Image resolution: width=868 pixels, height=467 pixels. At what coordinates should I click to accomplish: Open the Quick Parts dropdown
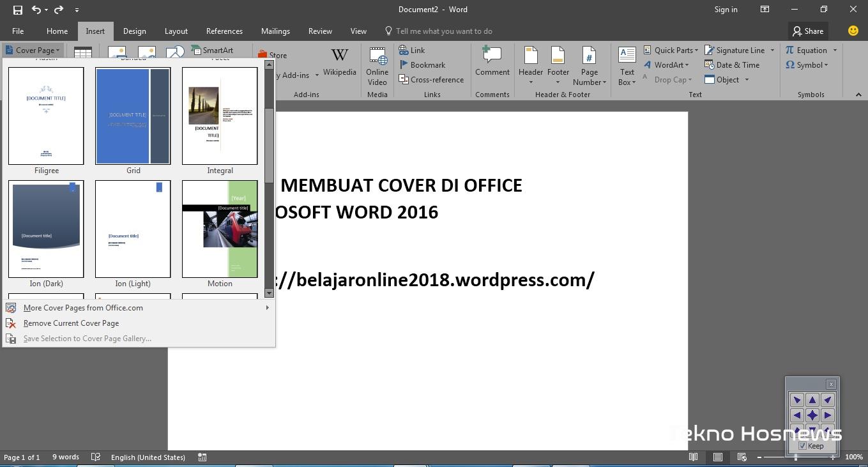pyautogui.click(x=673, y=50)
